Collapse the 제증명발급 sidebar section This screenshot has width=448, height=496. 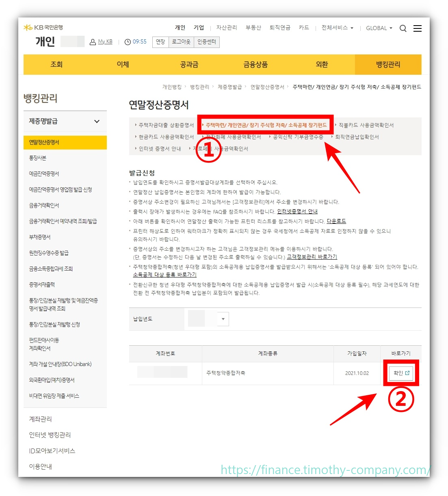pos(97,121)
